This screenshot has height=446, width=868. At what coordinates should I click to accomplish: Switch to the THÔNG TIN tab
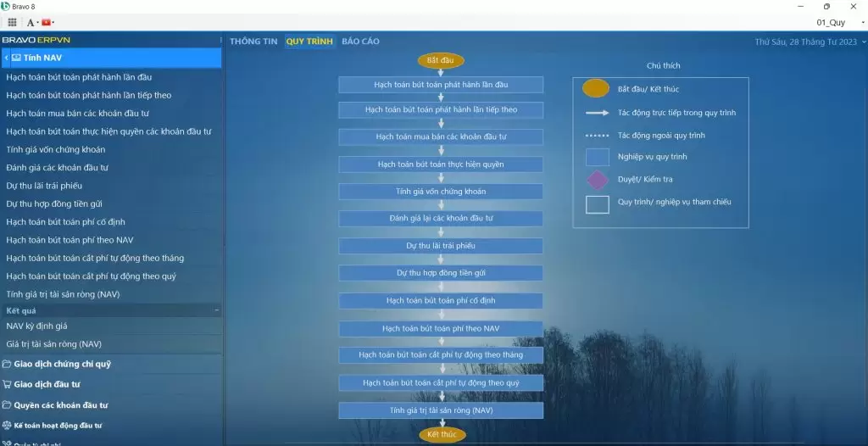tap(253, 42)
